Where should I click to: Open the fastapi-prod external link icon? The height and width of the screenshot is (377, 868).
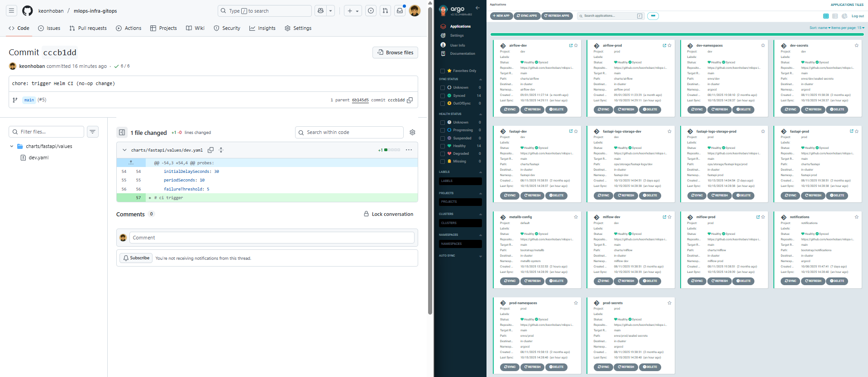pyautogui.click(x=851, y=131)
